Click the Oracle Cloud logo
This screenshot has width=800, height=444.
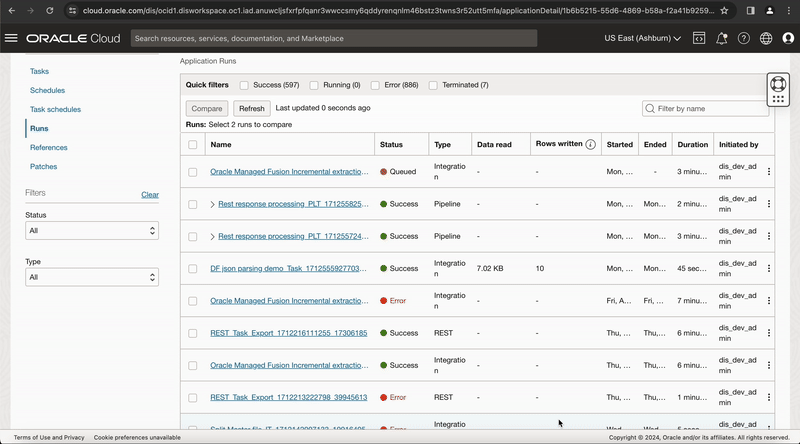click(73, 38)
